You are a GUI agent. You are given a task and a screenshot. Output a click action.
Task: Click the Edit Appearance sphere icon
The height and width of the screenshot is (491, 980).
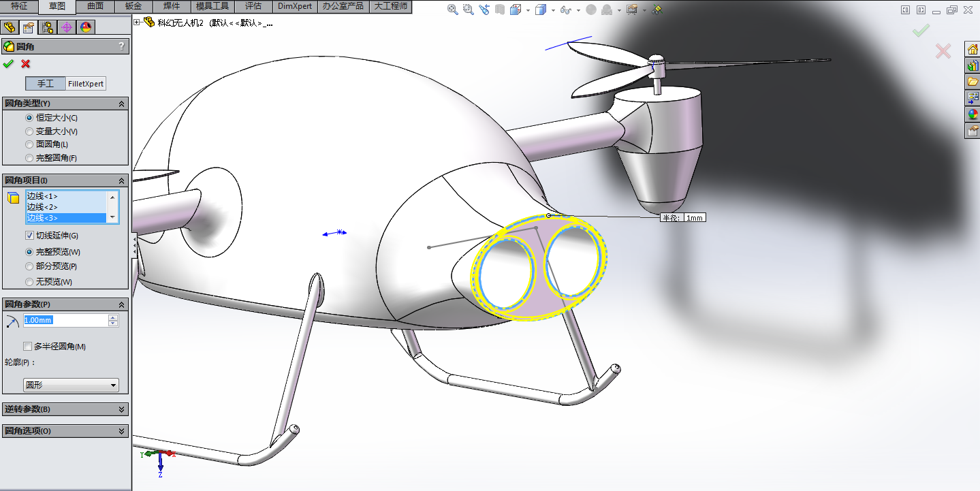pos(590,10)
